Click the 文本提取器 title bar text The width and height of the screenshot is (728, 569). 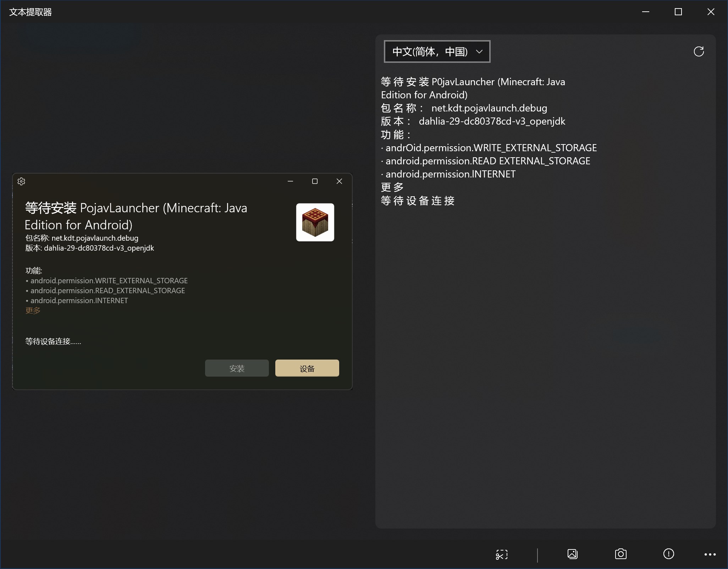coord(30,12)
